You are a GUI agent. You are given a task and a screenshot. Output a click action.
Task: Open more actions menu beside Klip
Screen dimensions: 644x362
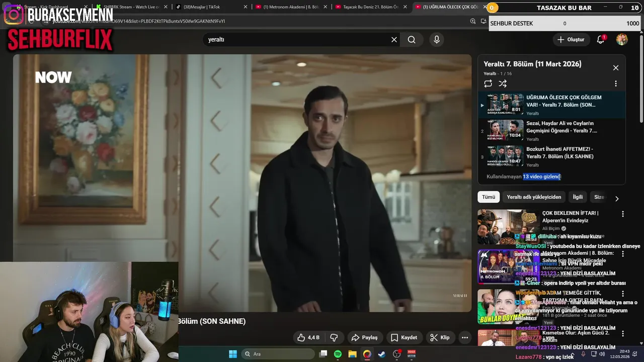[x=465, y=337]
